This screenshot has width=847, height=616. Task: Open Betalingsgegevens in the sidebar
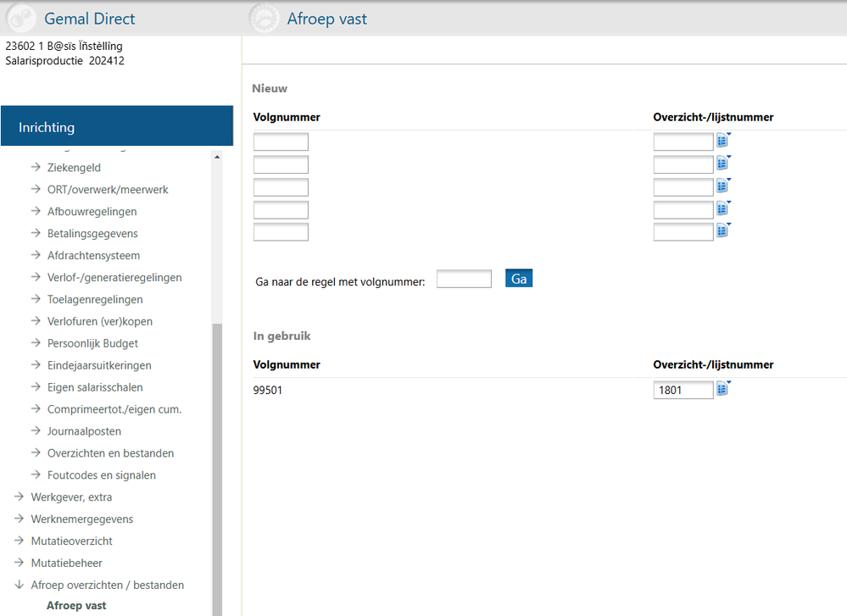(x=92, y=233)
